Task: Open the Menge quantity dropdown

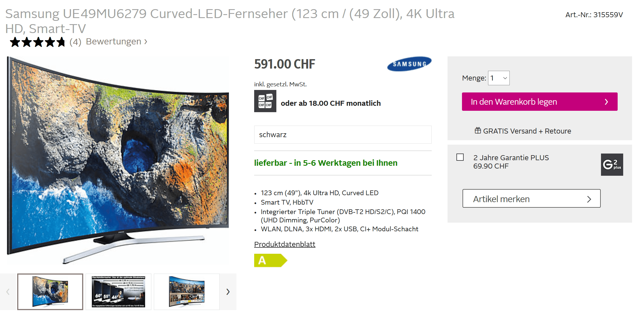Action: (499, 78)
